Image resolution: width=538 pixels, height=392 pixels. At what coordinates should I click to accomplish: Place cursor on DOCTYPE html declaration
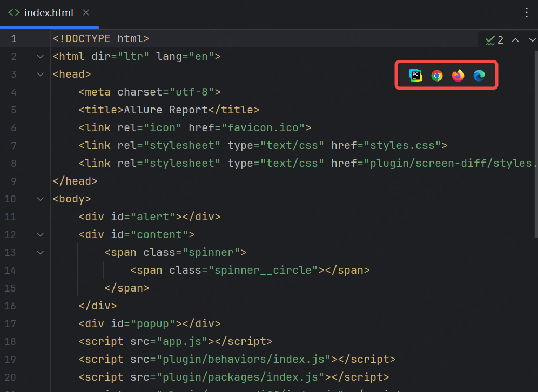101,39
